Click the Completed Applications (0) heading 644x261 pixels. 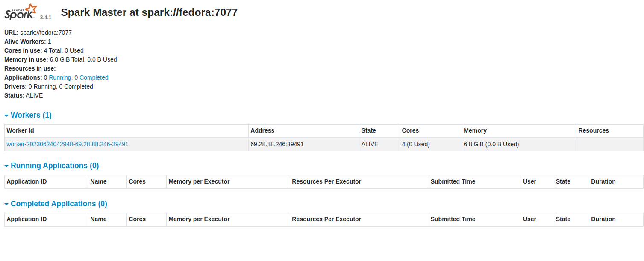59,204
